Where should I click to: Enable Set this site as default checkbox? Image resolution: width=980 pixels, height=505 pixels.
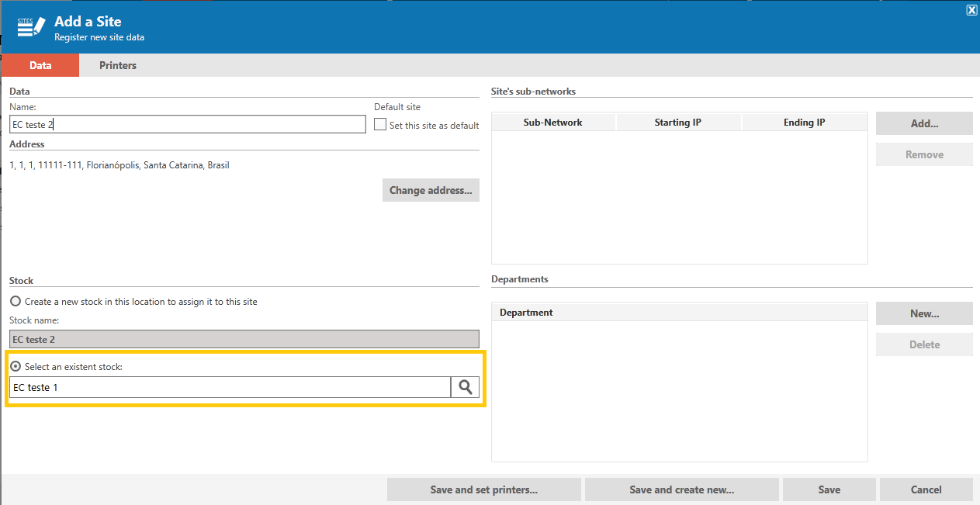pyautogui.click(x=380, y=124)
